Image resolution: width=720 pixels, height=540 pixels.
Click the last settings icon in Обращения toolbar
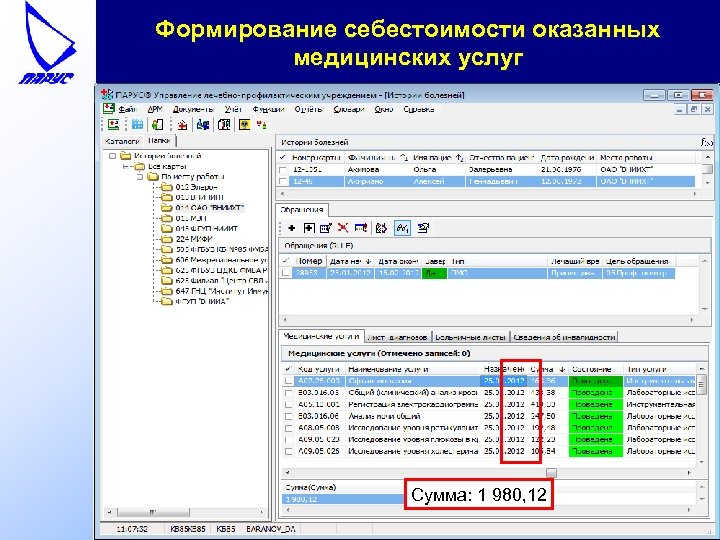[x=423, y=228]
